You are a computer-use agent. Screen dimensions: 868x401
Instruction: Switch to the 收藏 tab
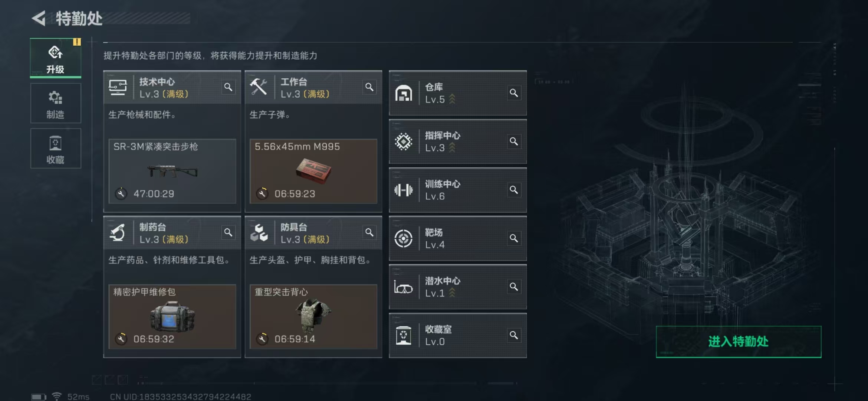56,149
